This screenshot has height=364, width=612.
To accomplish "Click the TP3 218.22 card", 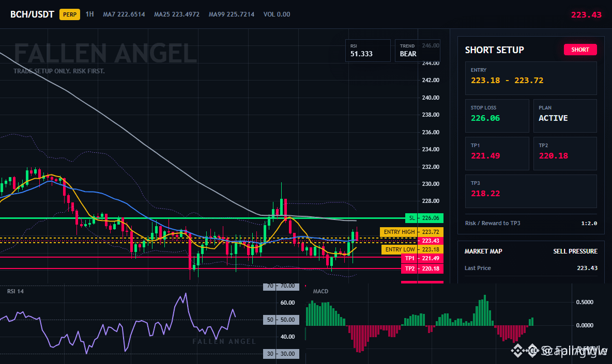I will (x=531, y=191).
